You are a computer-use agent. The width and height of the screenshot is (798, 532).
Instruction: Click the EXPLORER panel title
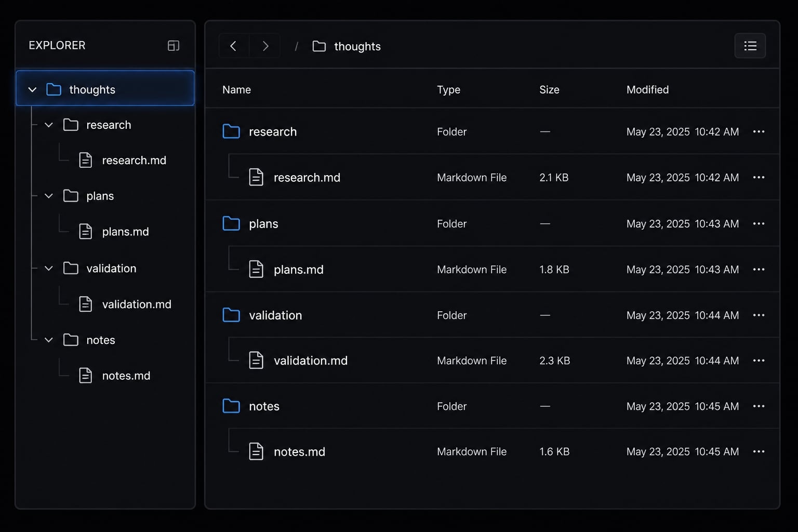click(x=57, y=45)
